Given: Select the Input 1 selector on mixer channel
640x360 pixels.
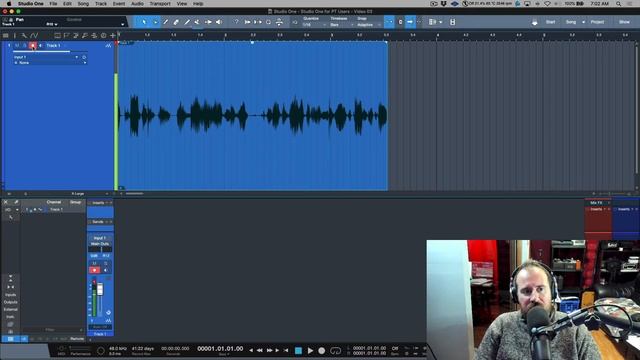Looking at the screenshot, I should click(100, 238).
